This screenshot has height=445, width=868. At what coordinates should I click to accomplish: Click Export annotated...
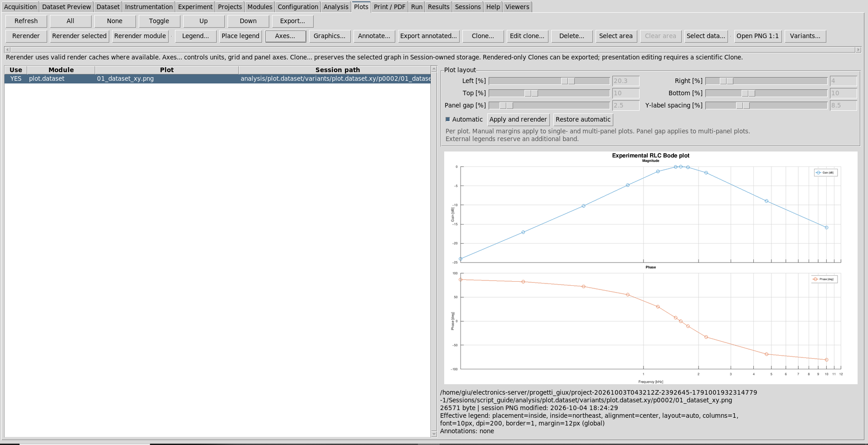click(x=428, y=36)
